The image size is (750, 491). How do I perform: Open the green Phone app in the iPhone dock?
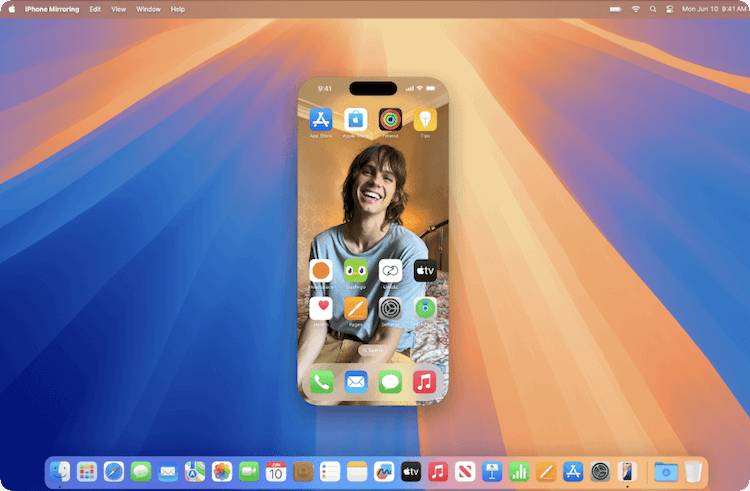(x=321, y=382)
